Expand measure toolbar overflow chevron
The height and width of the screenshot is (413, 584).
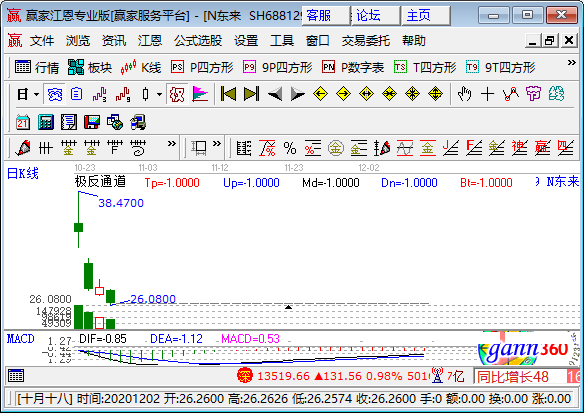217,144
